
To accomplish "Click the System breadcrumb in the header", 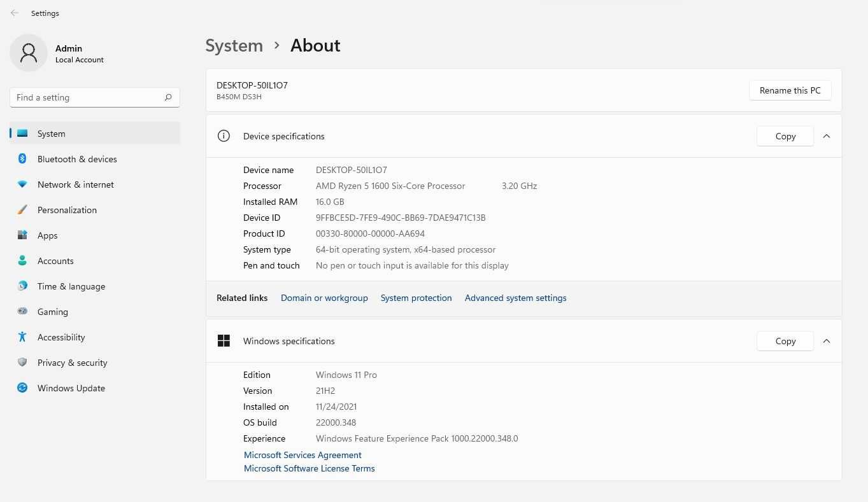I will point(234,46).
